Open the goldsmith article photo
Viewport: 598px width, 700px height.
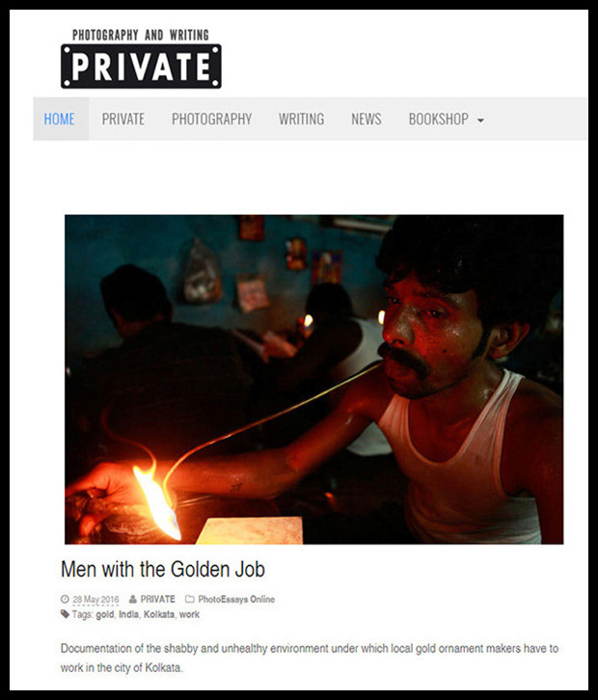coord(314,380)
